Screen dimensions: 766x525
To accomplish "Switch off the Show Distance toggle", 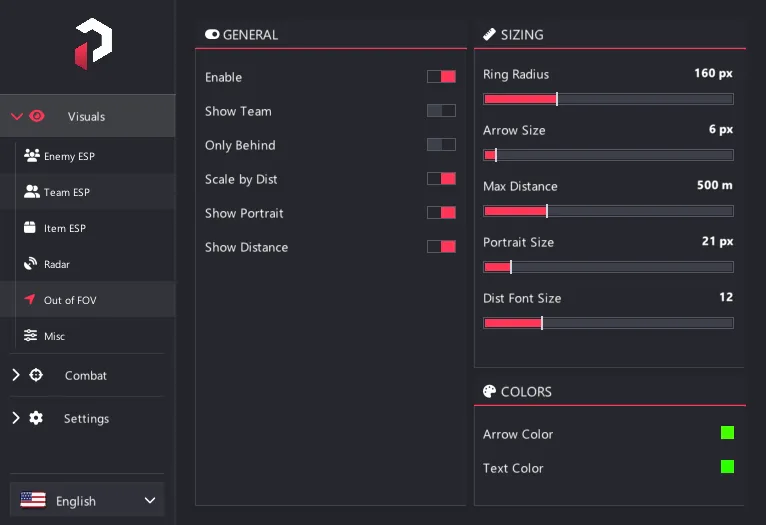I will pos(441,247).
